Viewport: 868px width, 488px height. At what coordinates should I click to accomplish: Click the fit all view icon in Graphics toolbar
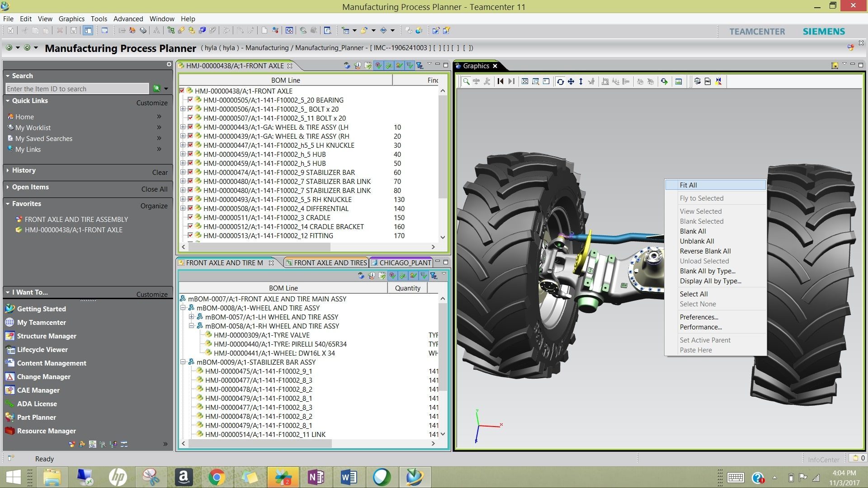(x=524, y=81)
